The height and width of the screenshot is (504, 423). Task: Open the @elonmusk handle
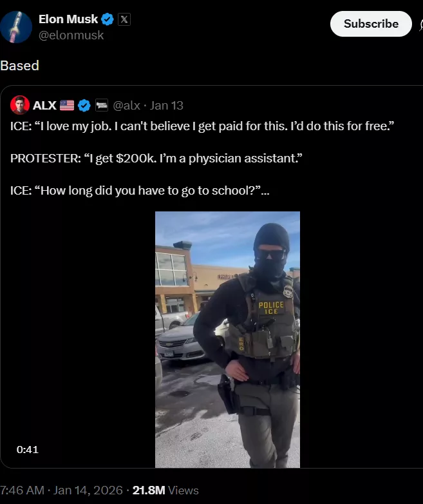(71, 35)
